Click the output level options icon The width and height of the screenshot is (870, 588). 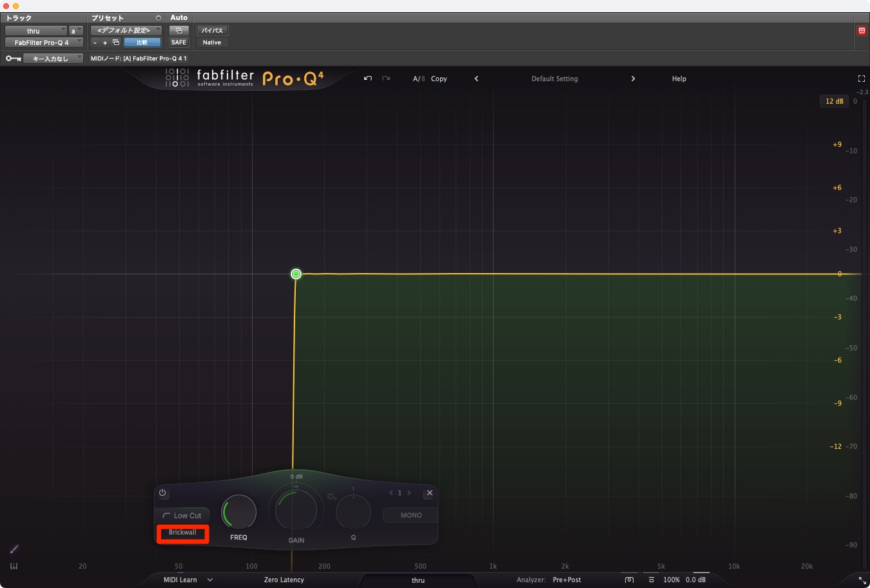pos(652,580)
